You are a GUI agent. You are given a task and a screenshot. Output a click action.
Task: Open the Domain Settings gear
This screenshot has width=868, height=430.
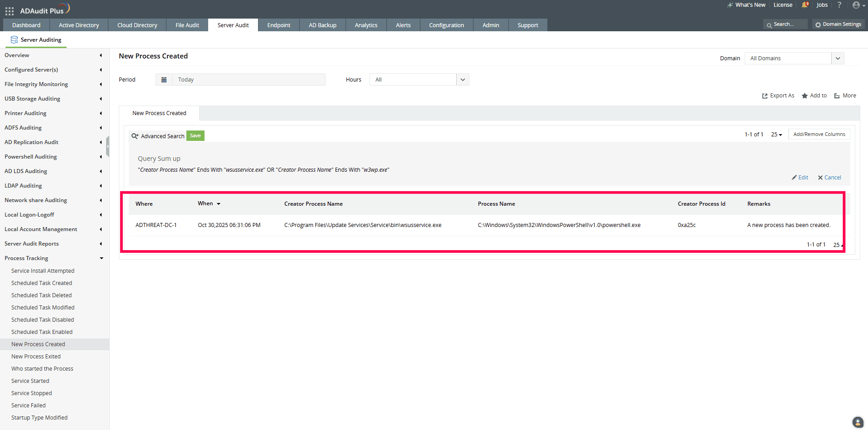click(818, 24)
